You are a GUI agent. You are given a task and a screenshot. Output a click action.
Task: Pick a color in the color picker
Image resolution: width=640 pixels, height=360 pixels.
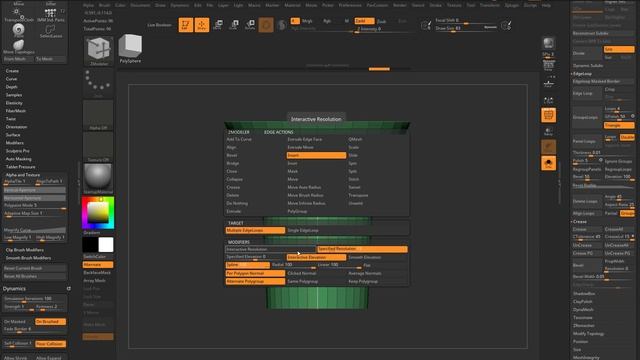click(98, 213)
